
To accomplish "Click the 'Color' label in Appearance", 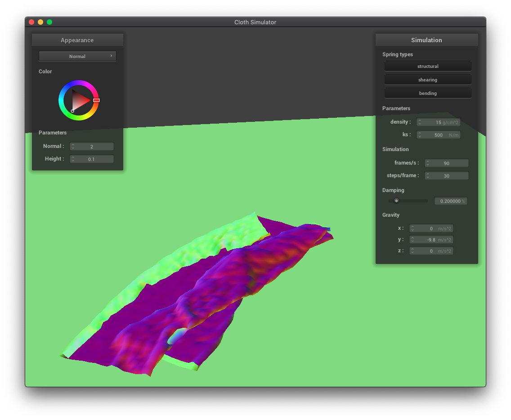I will (45, 71).
